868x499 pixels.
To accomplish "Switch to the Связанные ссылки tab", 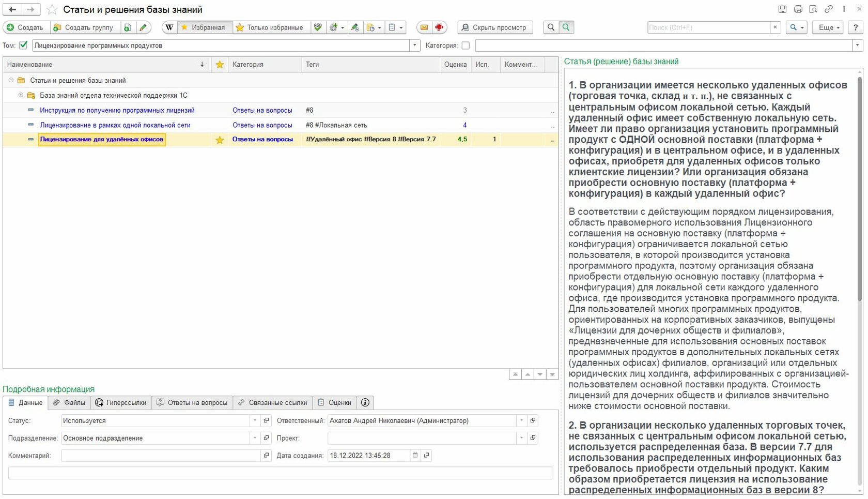I will tap(273, 403).
